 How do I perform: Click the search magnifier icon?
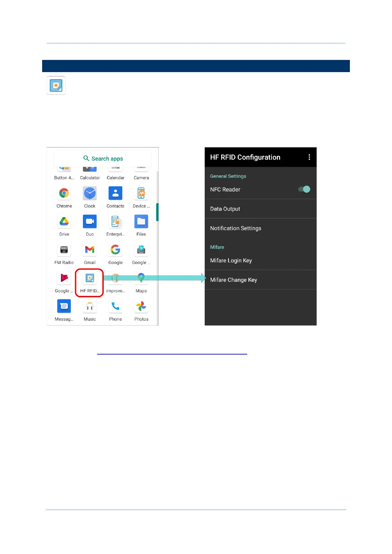coord(86,158)
